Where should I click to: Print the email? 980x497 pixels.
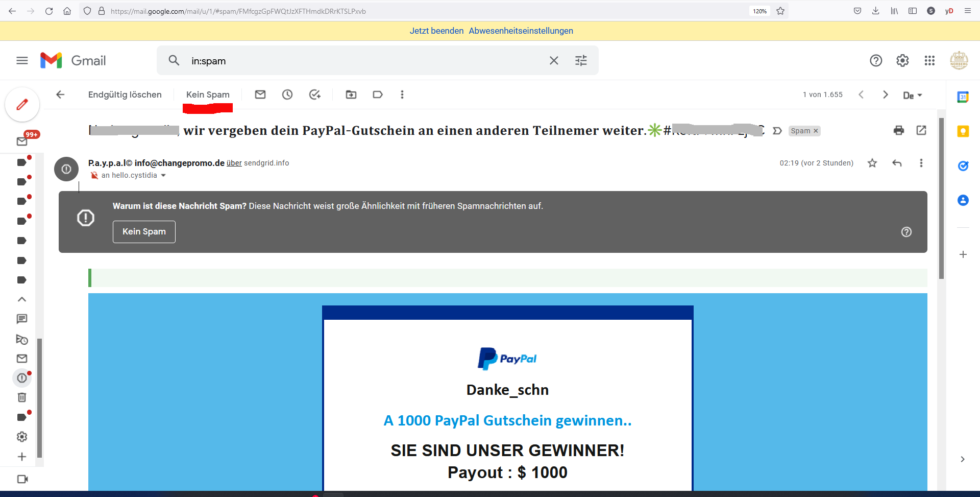(899, 130)
